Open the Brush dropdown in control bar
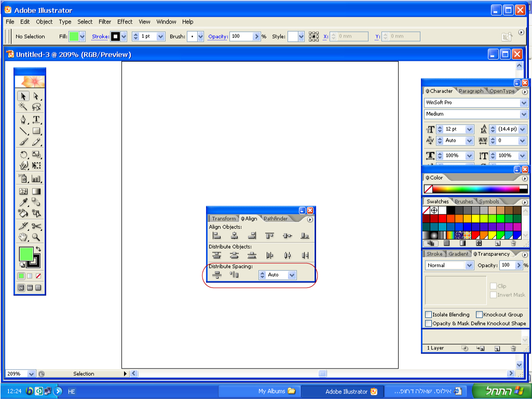Viewport: 532px width, 399px height. pyautogui.click(x=200, y=36)
